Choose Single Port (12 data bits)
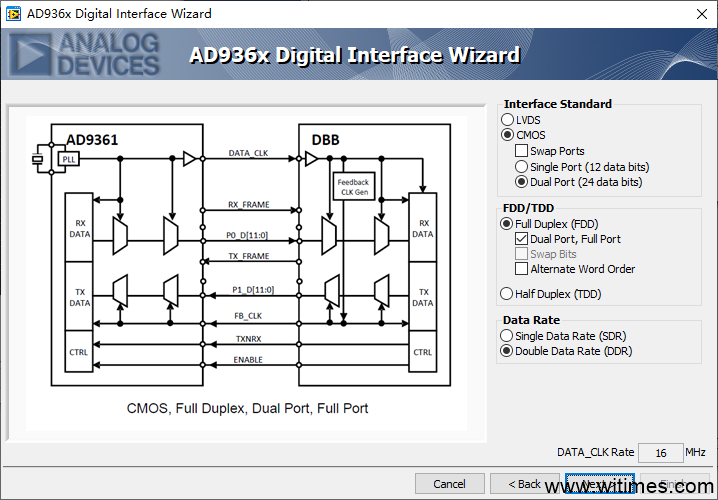The height and width of the screenshot is (500, 718). coord(522,167)
